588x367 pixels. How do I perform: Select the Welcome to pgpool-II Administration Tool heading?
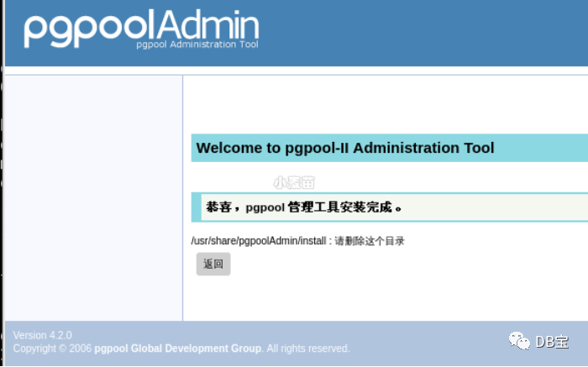tap(345, 148)
